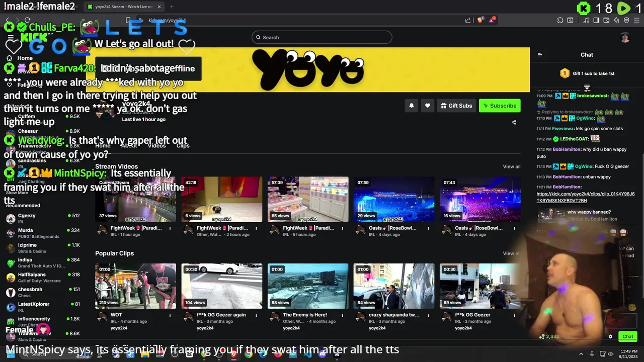Open options for crazy shaquanda clip
The width and height of the screenshot is (644, 362).
pos(428,315)
